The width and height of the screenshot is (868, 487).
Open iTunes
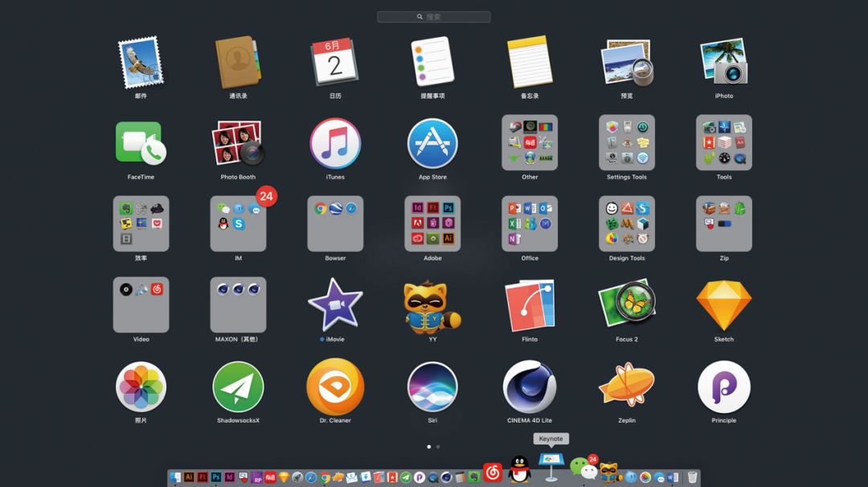click(x=335, y=143)
